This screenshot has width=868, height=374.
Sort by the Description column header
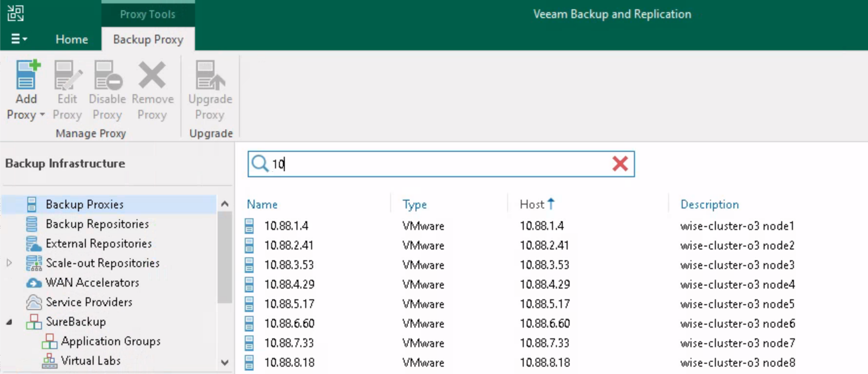click(710, 204)
